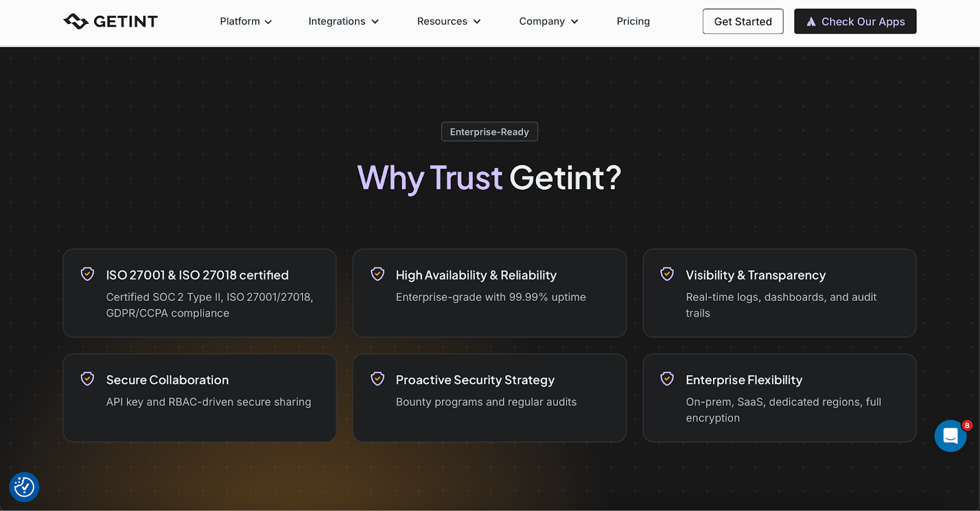Open the Platform menu
980x511 pixels.
(246, 21)
